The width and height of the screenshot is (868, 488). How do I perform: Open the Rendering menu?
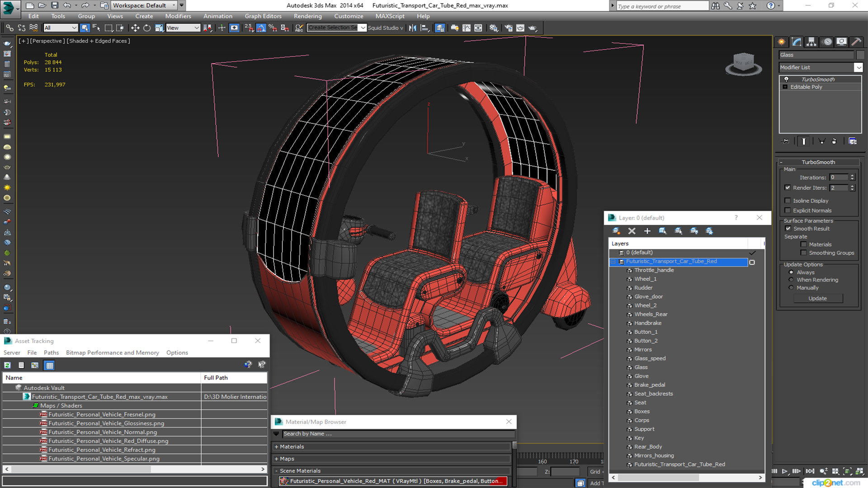(x=307, y=16)
